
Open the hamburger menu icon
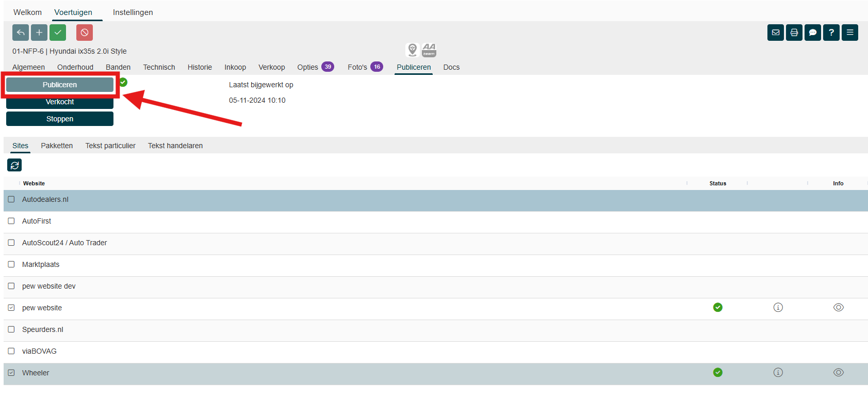click(849, 33)
